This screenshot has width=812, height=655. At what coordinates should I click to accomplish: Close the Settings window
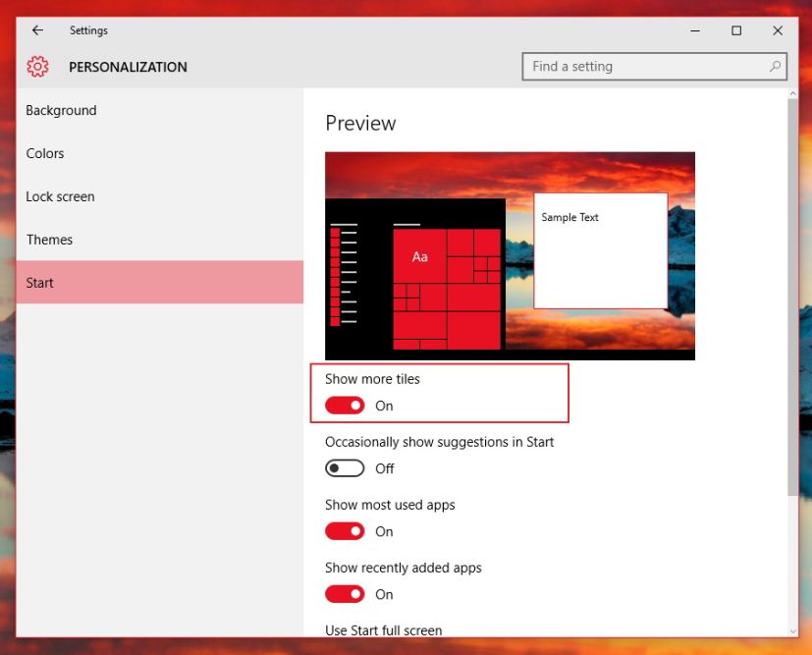[778, 30]
